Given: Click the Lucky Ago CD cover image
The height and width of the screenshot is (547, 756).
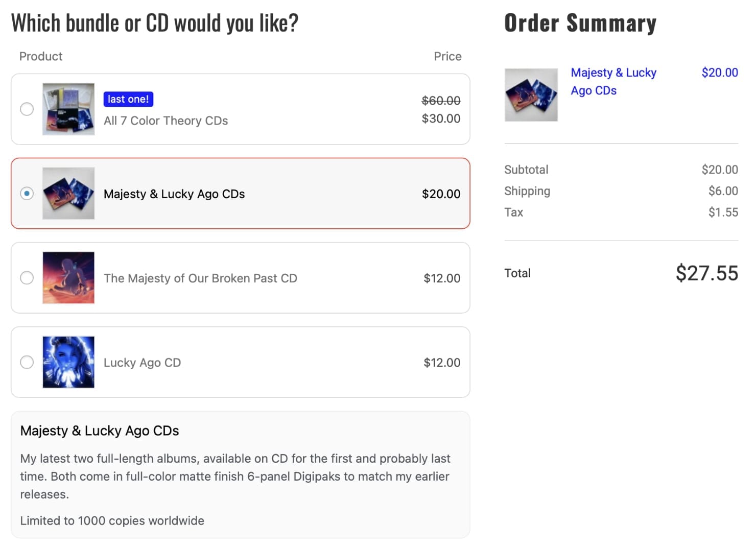Looking at the screenshot, I should (x=68, y=362).
